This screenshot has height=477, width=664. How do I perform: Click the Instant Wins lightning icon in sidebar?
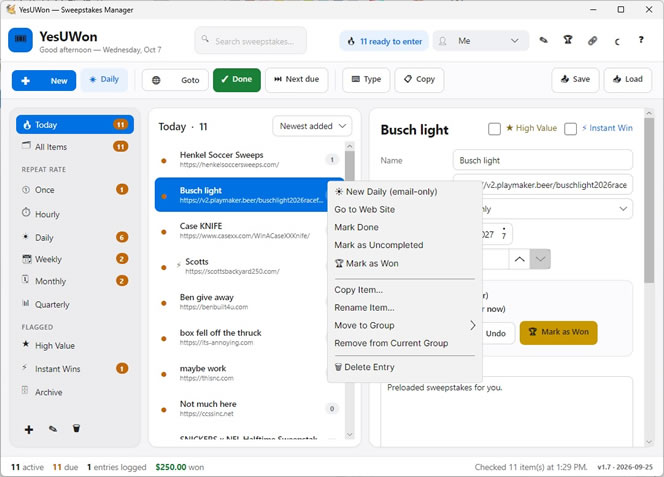point(25,367)
